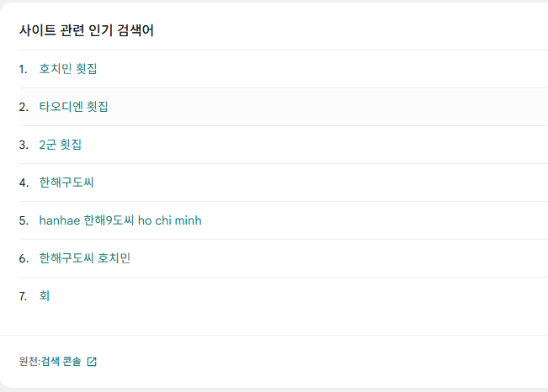Click the rank number 5. label

point(24,220)
